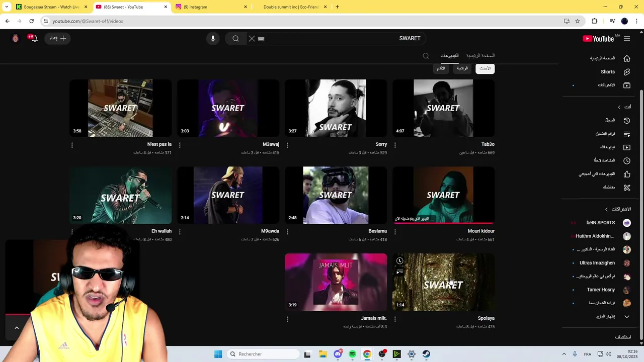Search within the Swaret channel
Viewport: 644px width, 362px height.
point(426,56)
